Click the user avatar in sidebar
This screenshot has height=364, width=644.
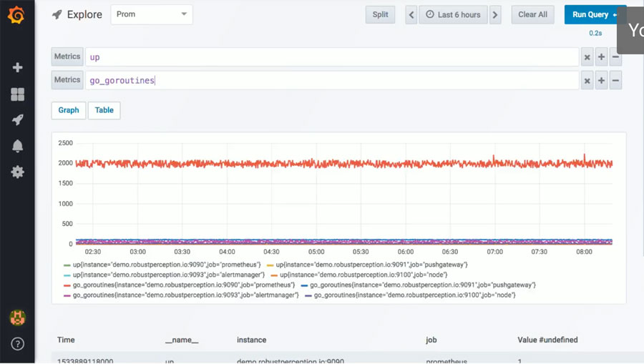(x=17, y=317)
